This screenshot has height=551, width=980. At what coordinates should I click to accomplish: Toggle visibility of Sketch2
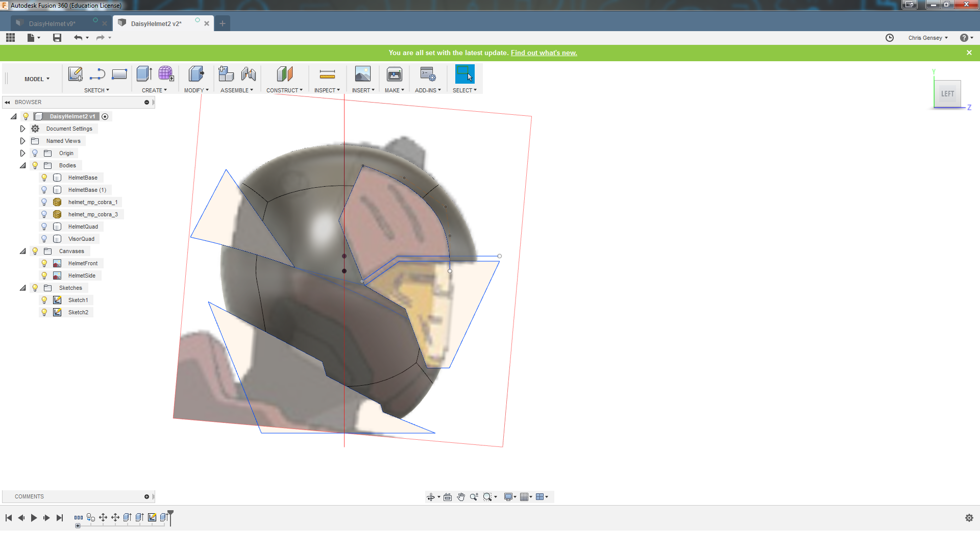(x=44, y=312)
